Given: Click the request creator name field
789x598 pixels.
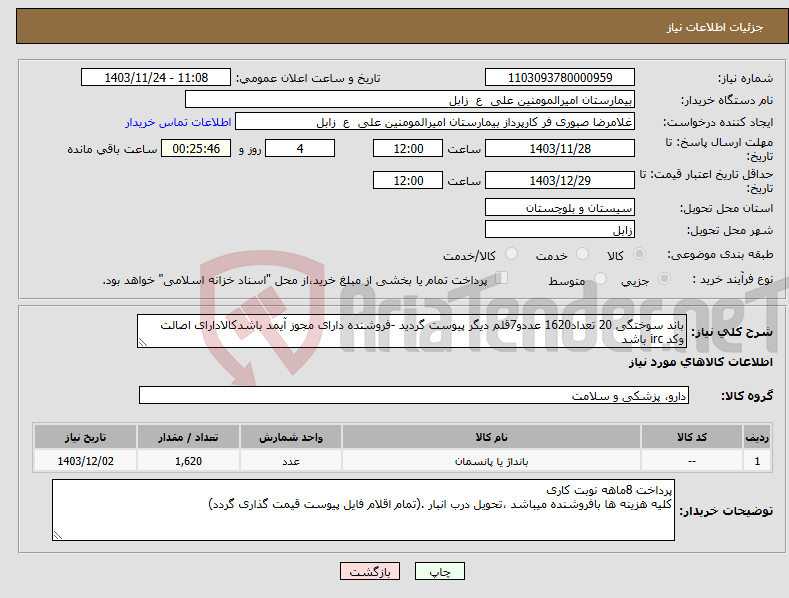Looking at the screenshot, I should (x=435, y=122).
